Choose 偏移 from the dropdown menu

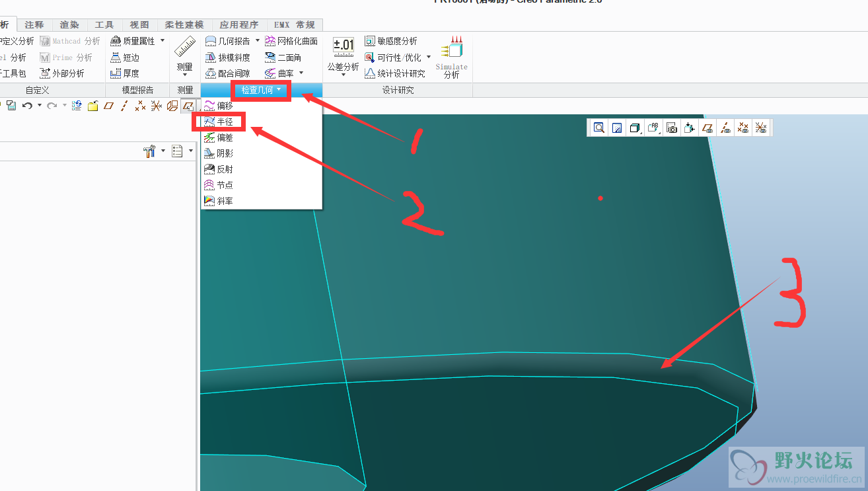click(262, 106)
